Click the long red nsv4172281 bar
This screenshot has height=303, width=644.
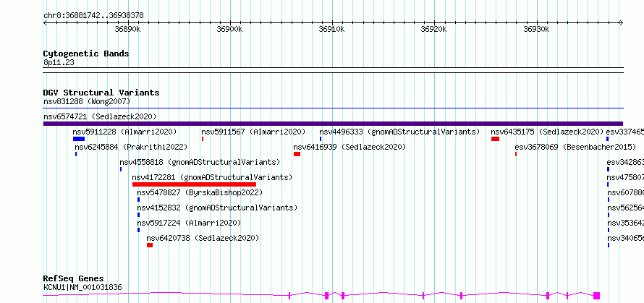point(194,184)
